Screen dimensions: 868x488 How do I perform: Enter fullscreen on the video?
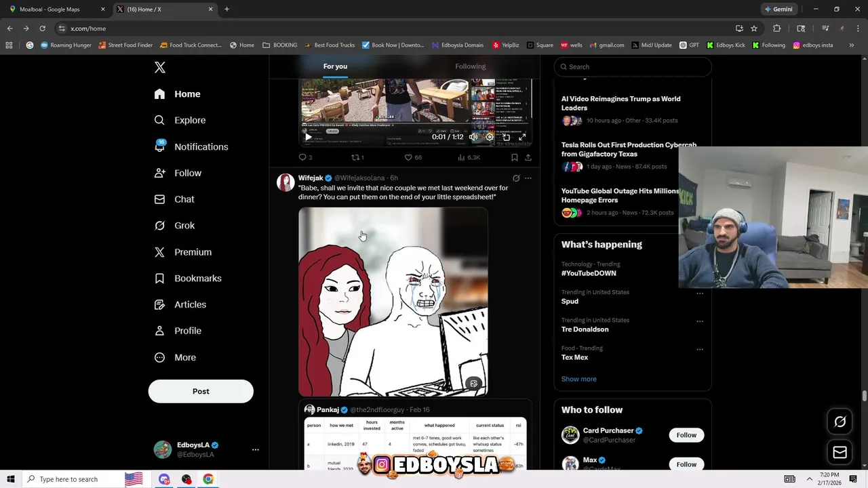point(522,137)
